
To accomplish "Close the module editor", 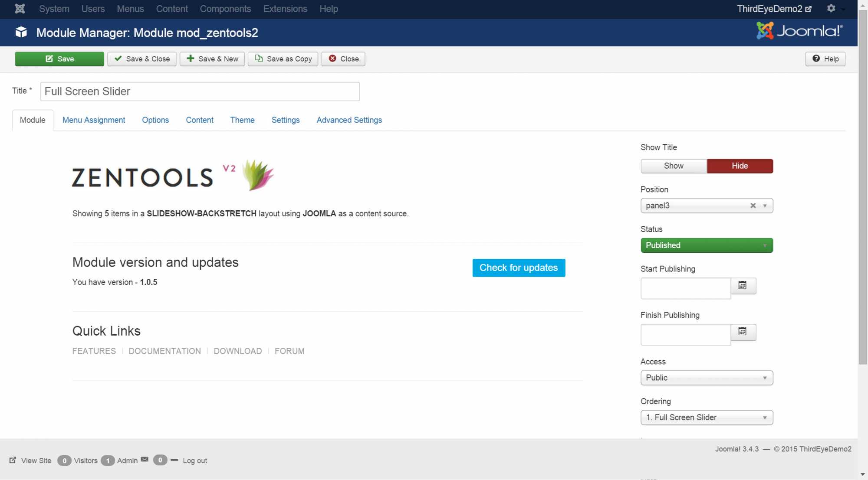I will (x=343, y=59).
